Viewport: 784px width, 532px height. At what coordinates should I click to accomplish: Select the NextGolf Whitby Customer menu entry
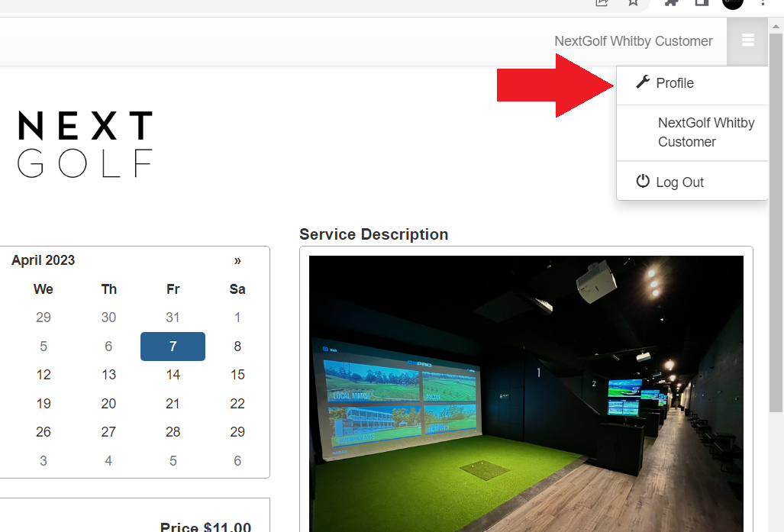pyautogui.click(x=692, y=133)
